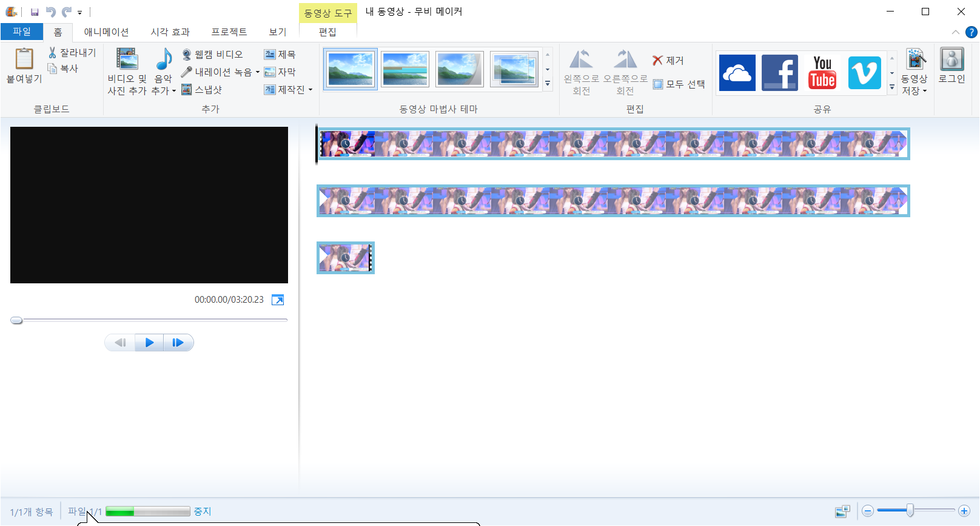Click the black video preview monitor
Viewport: 980px width, 526px height.
click(x=149, y=205)
